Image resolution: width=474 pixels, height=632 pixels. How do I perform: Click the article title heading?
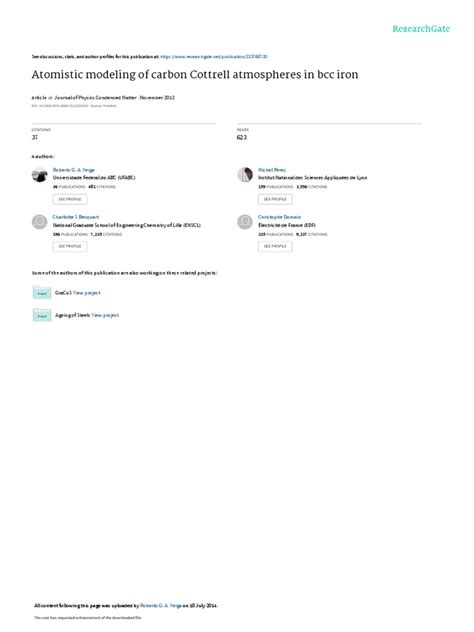click(195, 75)
